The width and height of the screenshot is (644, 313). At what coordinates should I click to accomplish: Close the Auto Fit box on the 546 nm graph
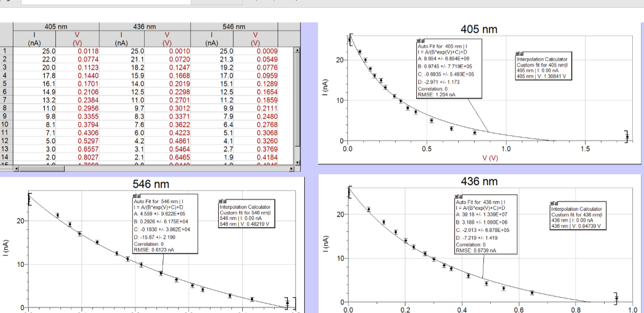[x=134, y=196]
